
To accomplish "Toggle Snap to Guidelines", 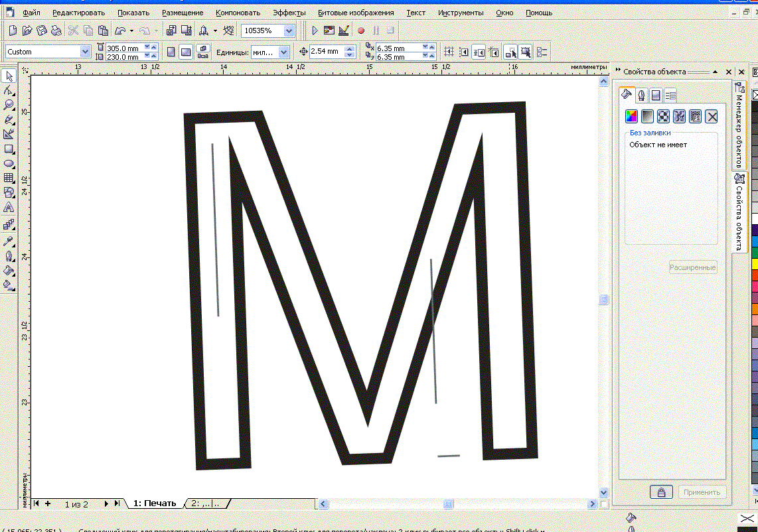I will 464,52.
